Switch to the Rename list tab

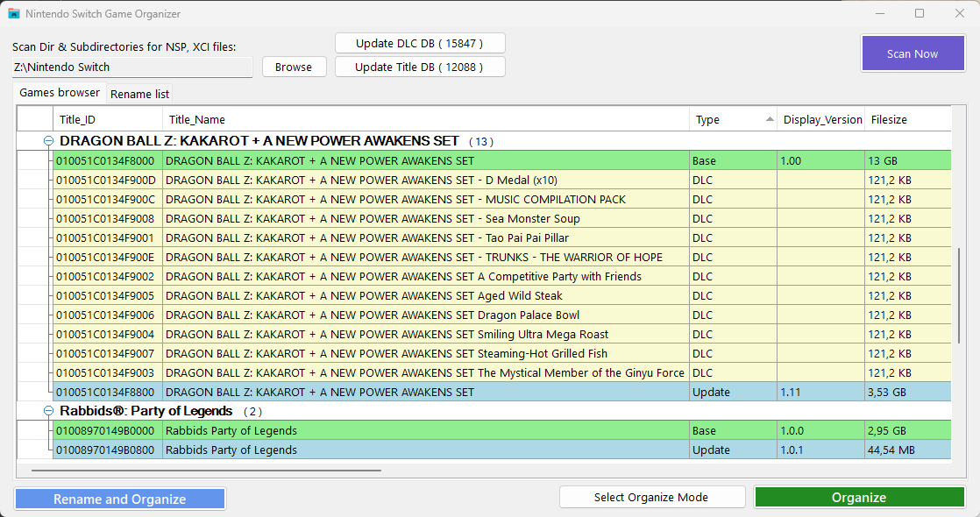(x=139, y=94)
